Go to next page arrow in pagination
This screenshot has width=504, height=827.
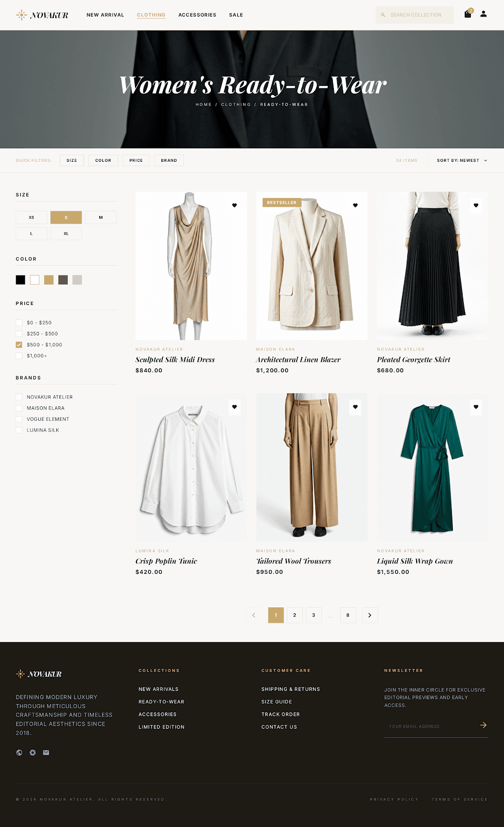coord(370,615)
